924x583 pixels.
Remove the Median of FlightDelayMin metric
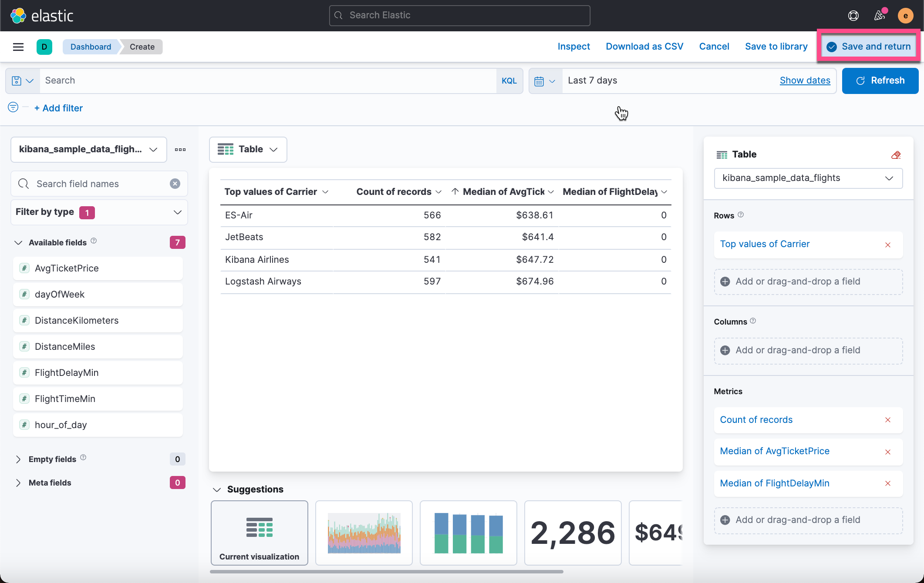(x=887, y=483)
